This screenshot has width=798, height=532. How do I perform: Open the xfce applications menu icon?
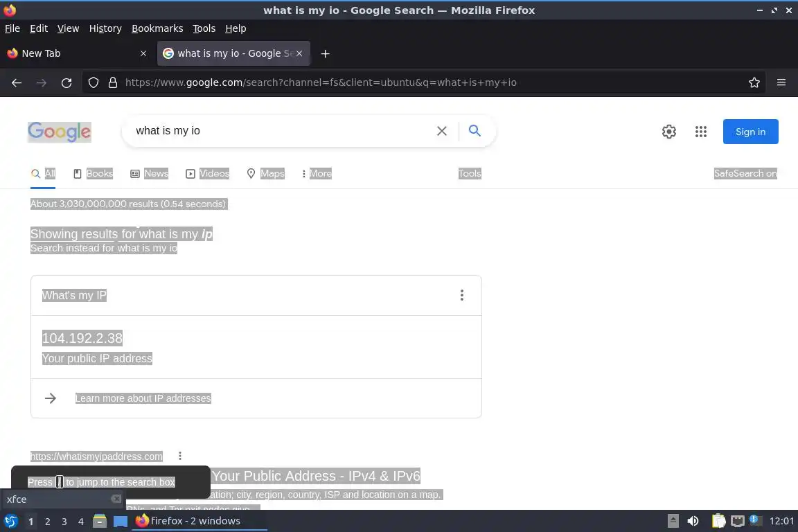click(x=10, y=521)
